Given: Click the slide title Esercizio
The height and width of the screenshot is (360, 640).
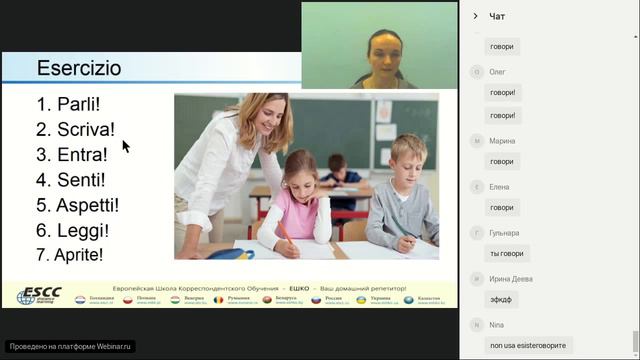Looking at the screenshot, I should 79,68.
